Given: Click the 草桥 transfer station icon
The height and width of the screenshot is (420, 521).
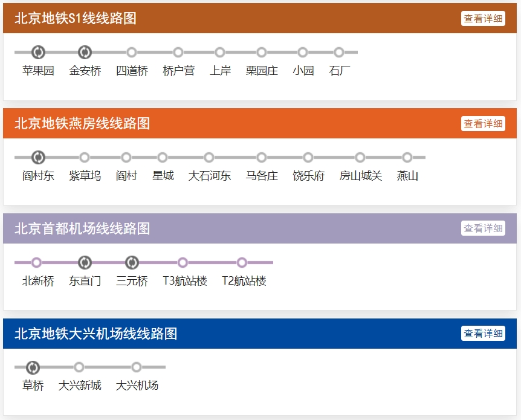Looking at the screenshot, I should [x=33, y=367].
